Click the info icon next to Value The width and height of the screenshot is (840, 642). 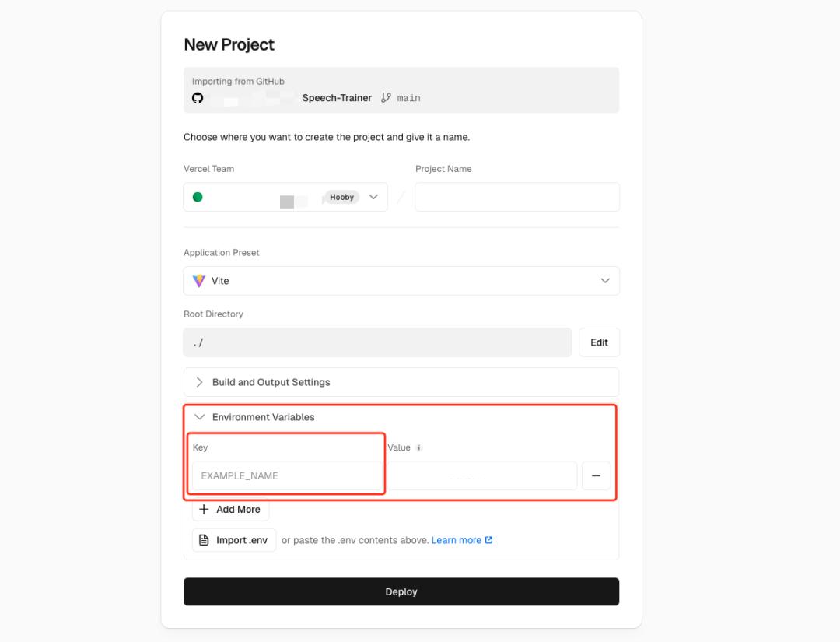(x=419, y=448)
